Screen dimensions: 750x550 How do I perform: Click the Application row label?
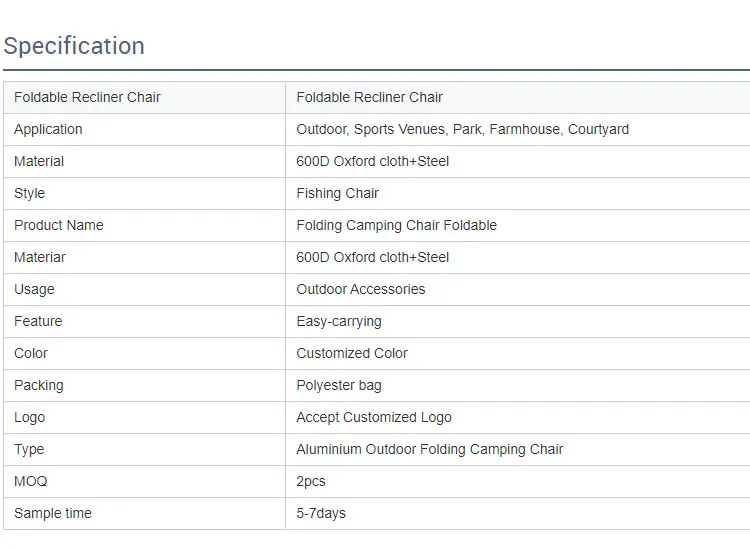click(x=48, y=129)
